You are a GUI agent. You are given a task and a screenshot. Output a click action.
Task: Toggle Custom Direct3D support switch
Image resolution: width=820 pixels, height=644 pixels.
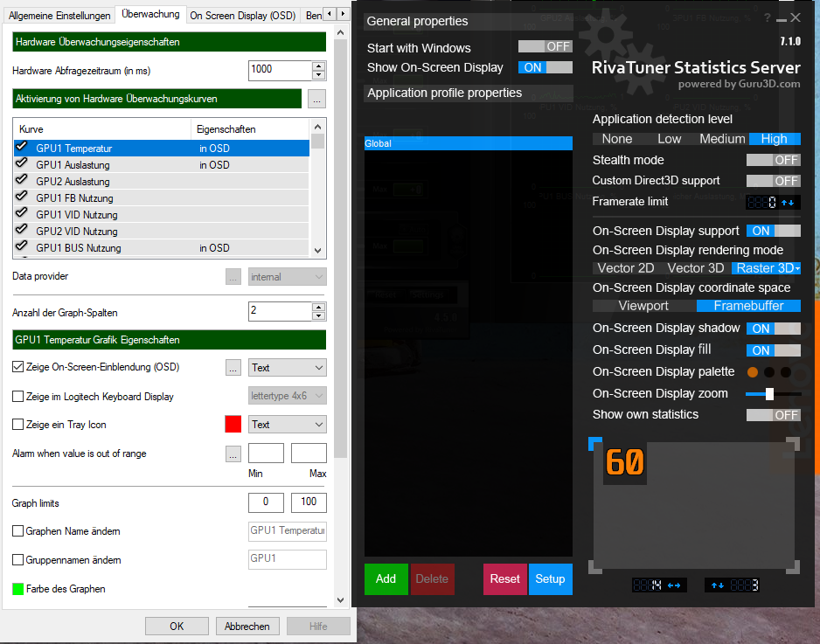pos(774,181)
